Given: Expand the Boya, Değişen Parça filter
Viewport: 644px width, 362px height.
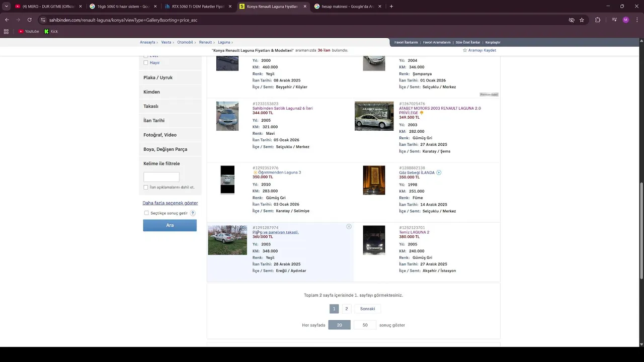Looking at the screenshot, I should pyautogui.click(x=170, y=149).
